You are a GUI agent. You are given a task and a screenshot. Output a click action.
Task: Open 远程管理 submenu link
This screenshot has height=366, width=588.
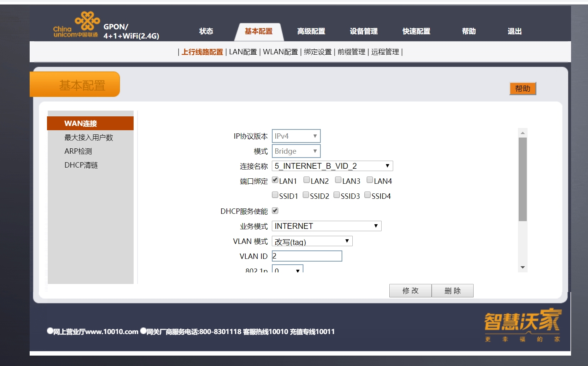(385, 52)
